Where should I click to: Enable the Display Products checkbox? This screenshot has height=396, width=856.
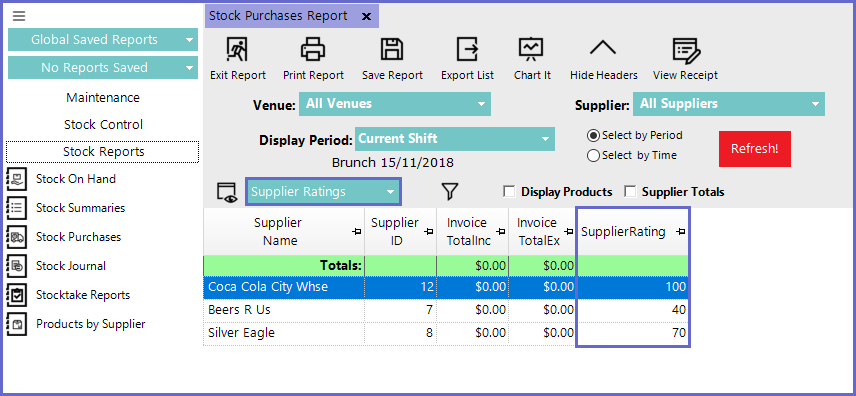[x=509, y=192]
